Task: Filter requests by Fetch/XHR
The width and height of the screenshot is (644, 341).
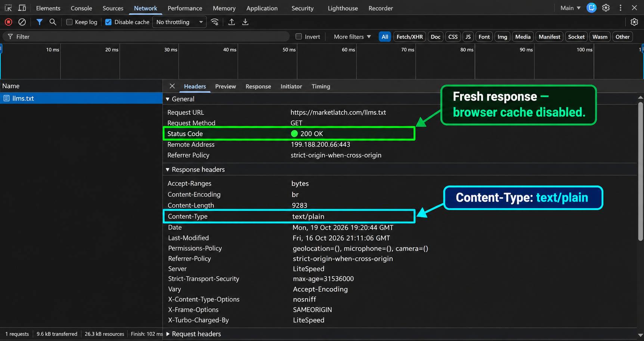Action: (409, 37)
